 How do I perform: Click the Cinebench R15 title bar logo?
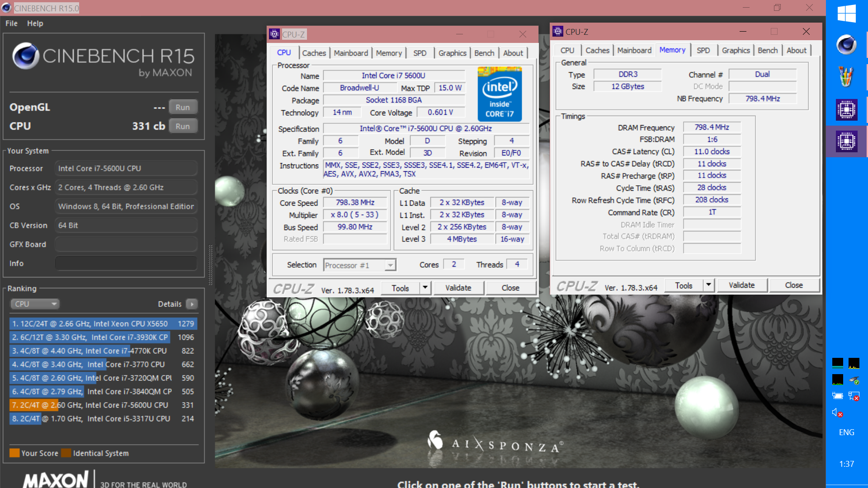pyautogui.click(x=6, y=8)
